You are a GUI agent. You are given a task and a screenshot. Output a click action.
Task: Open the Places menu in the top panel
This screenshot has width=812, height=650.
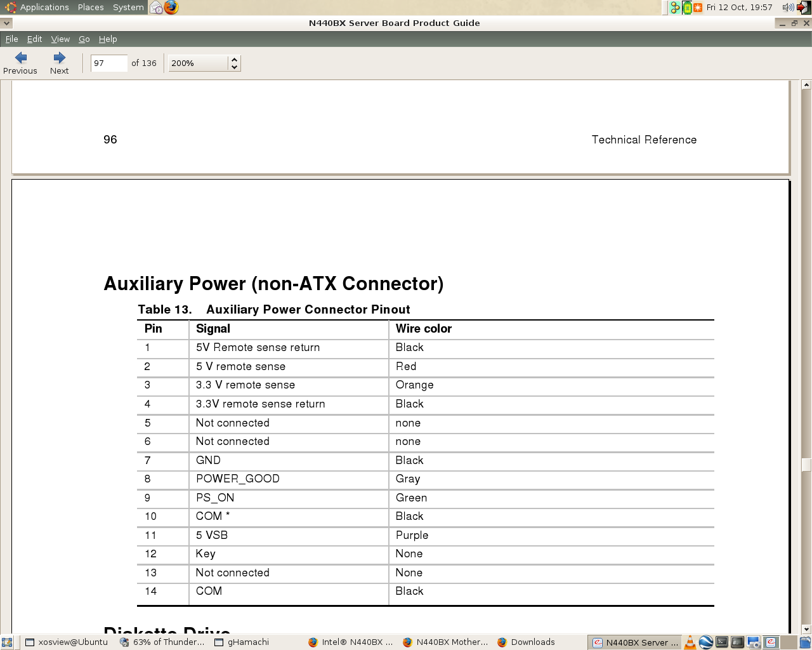(x=91, y=8)
